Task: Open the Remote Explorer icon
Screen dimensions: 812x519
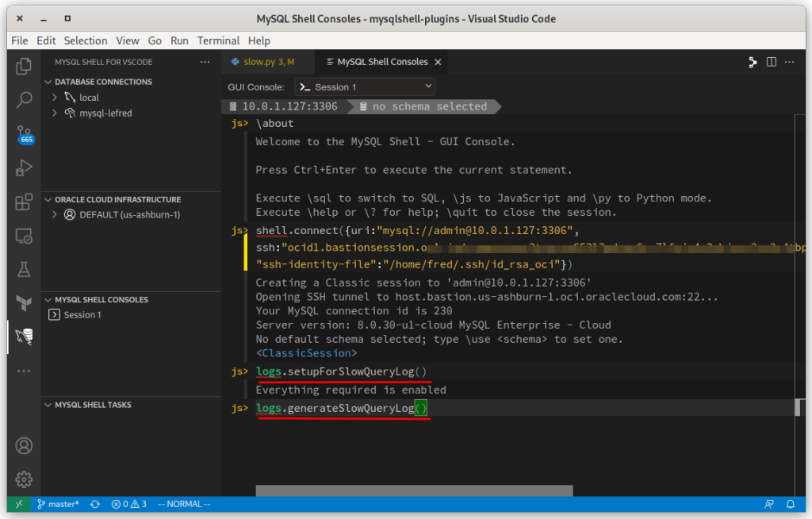Action: coord(24,236)
